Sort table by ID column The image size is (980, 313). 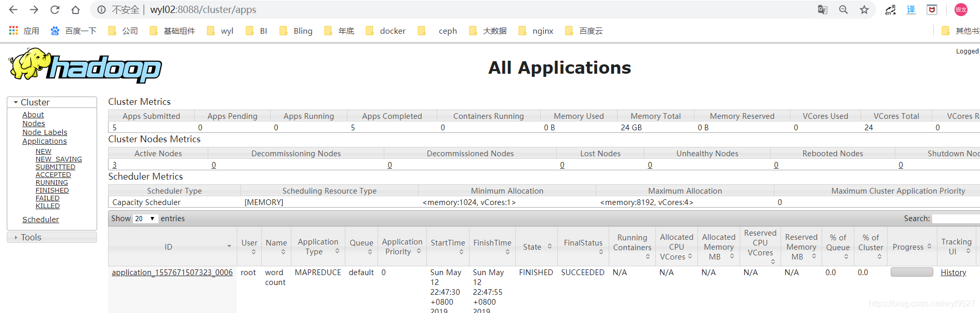tap(172, 247)
